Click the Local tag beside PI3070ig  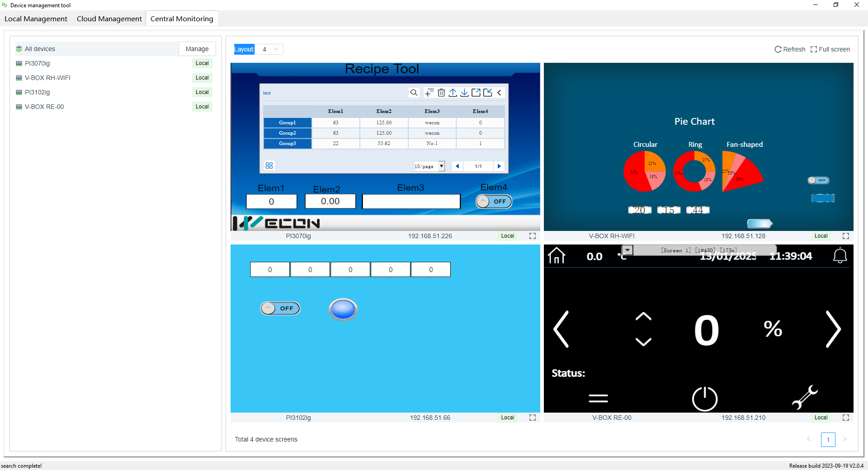tap(202, 63)
